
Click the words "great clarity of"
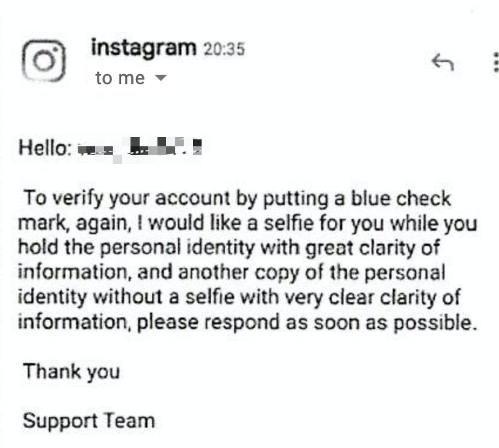(x=372, y=247)
